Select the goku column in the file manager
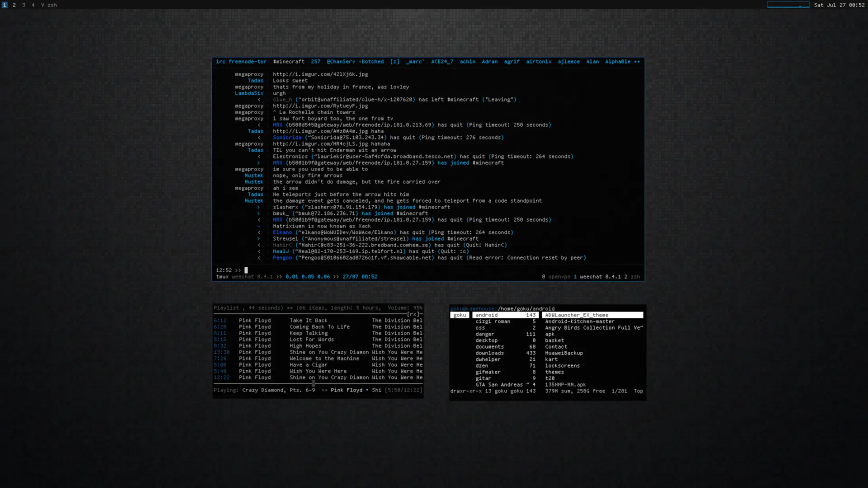 [459, 315]
